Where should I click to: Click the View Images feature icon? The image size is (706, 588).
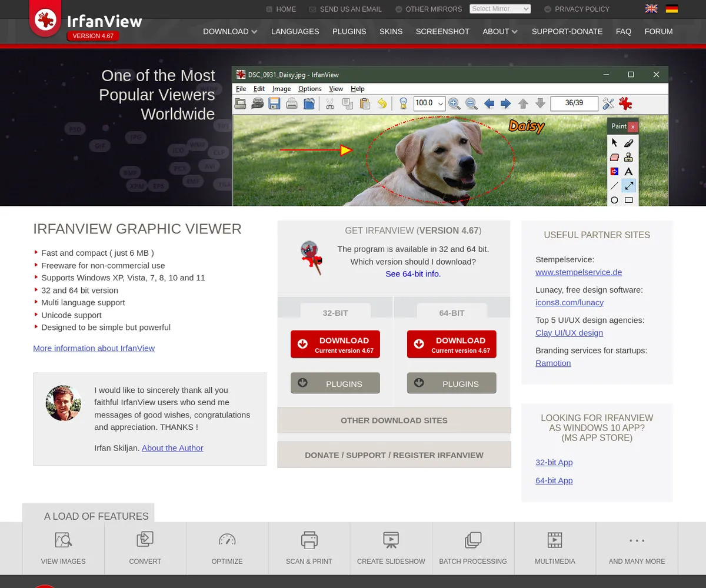pos(63,540)
